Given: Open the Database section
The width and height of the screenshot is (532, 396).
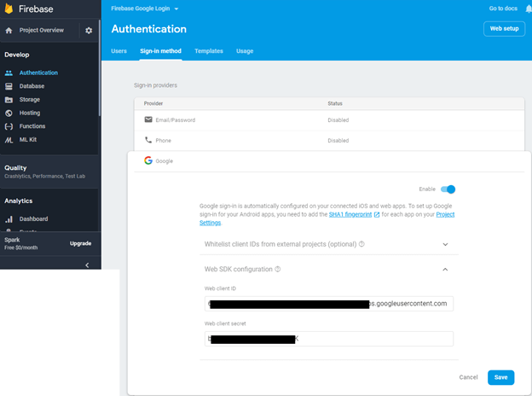Looking at the screenshot, I should pyautogui.click(x=32, y=86).
